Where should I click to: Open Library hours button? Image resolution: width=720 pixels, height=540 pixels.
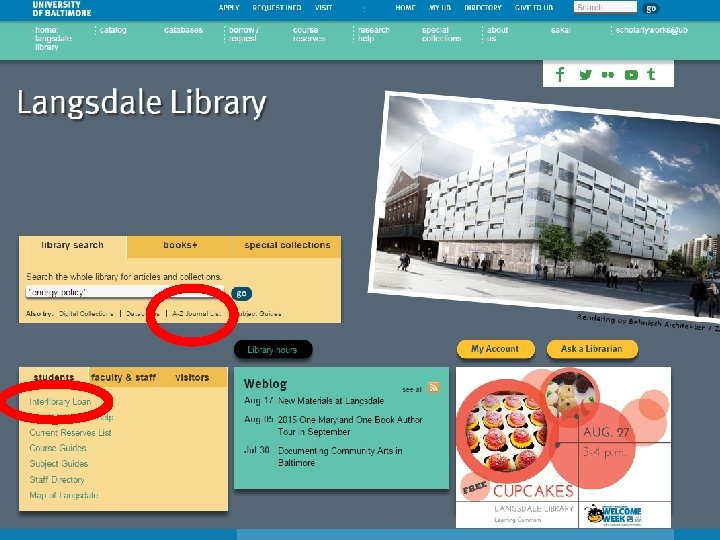click(273, 350)
